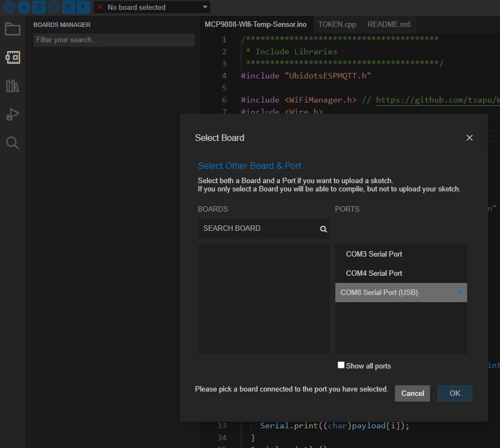Focus the 'Filter your search...' field
Screen dimensions: 500x448
point(114,40)
